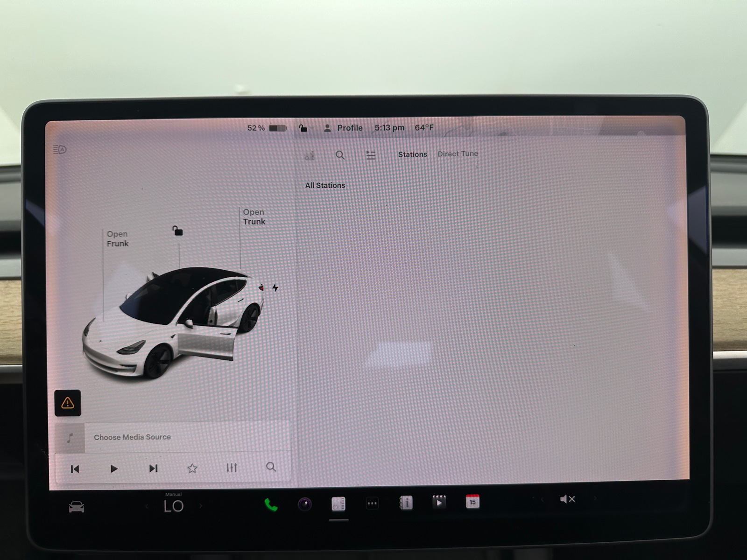The image size is (747, 560).
Task: Tap Open Frunk
Action: click(117, 238)
